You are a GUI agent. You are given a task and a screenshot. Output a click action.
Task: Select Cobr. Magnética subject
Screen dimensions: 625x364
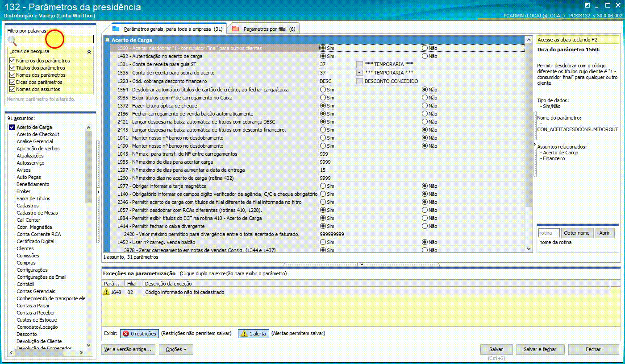(34, 227)
